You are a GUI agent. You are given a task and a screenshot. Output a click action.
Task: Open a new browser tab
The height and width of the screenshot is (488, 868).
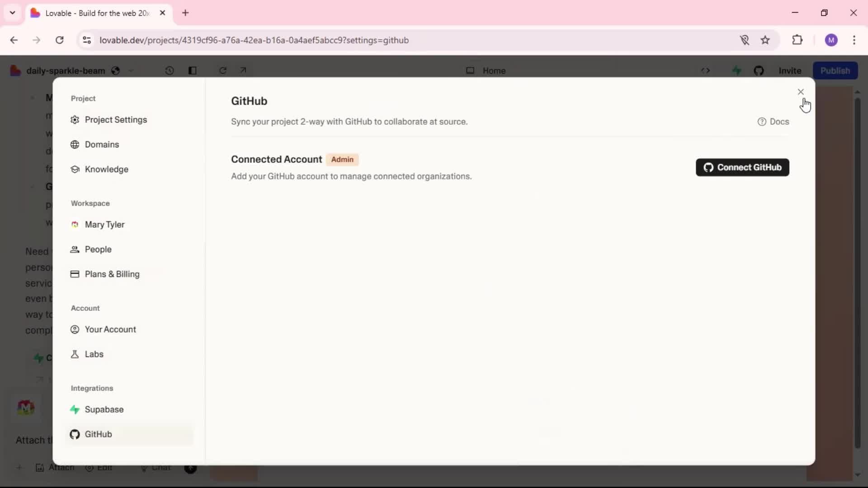pos(185,13)
